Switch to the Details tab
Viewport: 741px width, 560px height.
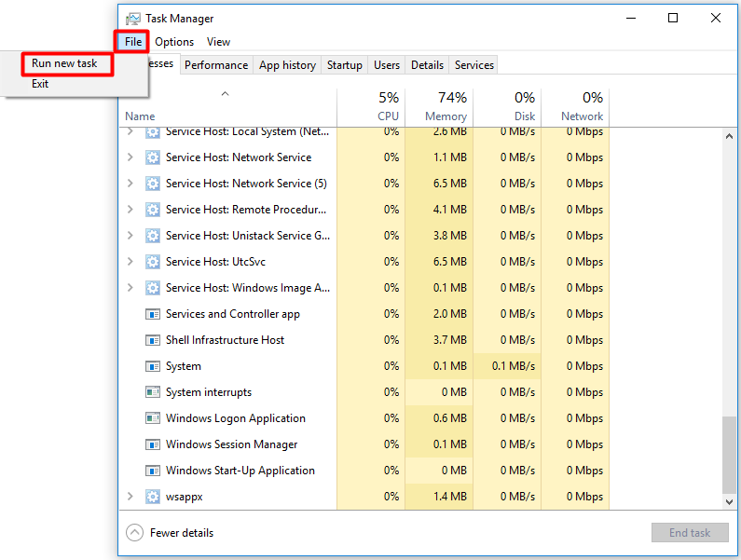pyautogui.click(x=427, y=64)
